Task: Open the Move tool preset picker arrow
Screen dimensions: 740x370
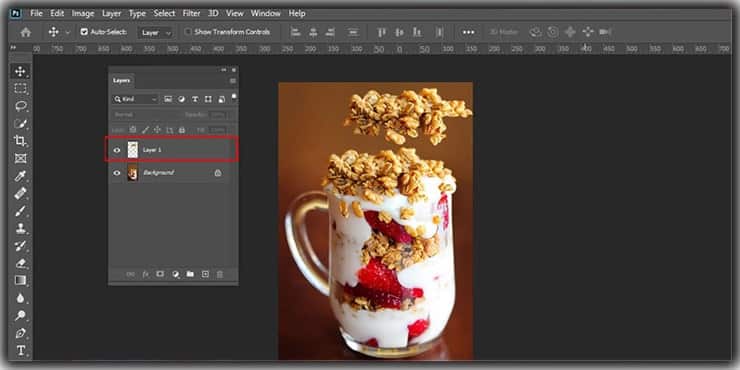Action: point(67,33)
